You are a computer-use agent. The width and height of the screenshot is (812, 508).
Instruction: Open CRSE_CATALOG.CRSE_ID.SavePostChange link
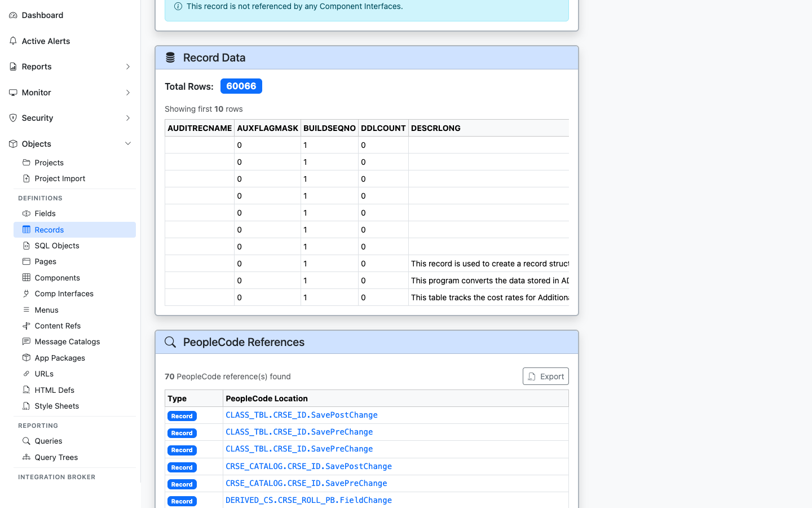[309, 466]
